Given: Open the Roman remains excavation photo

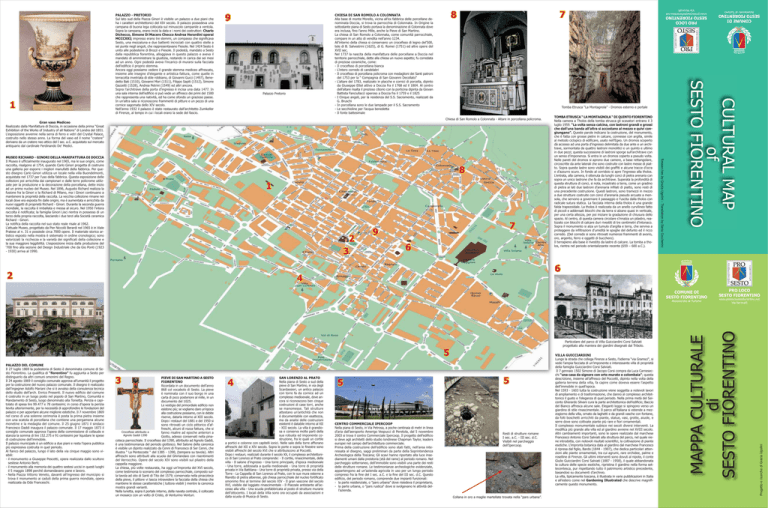Looking at the screenshot, I should pos(471,411).
